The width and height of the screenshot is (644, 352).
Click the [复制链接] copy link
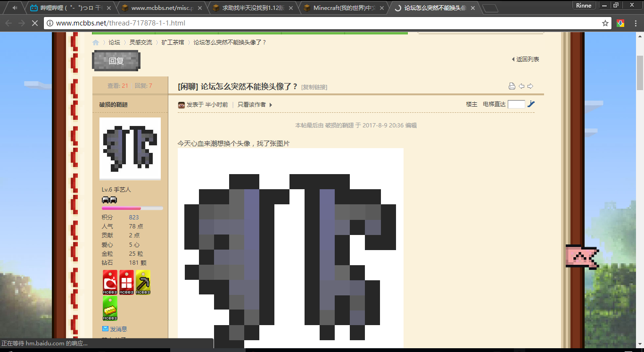(x=314, y=87)
